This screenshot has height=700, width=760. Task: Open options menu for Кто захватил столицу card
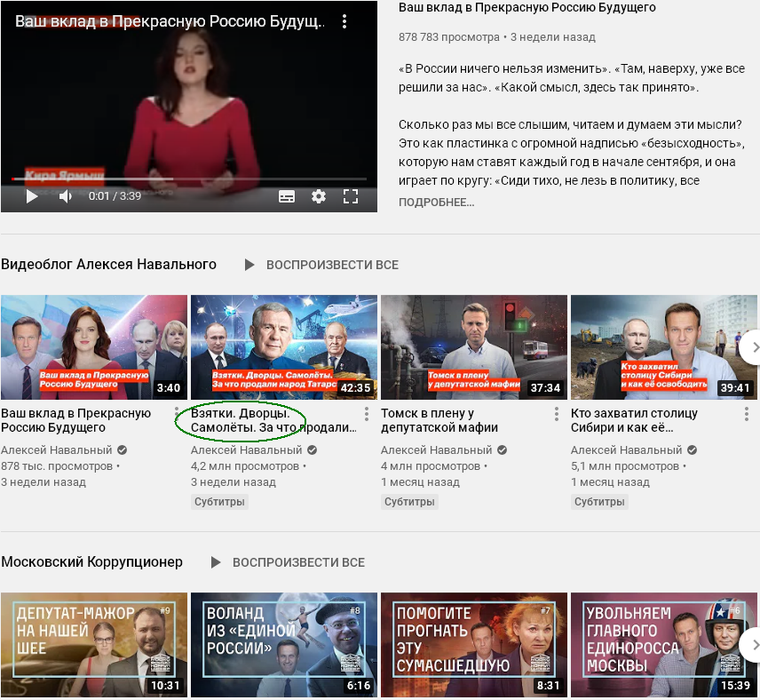tap(747, 414)
